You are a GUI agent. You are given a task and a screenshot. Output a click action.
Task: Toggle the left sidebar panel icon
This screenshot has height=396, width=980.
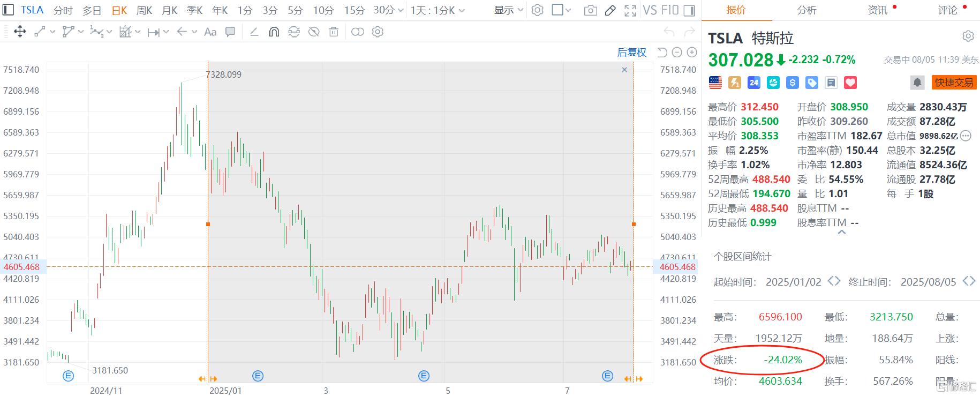point(8,10)
